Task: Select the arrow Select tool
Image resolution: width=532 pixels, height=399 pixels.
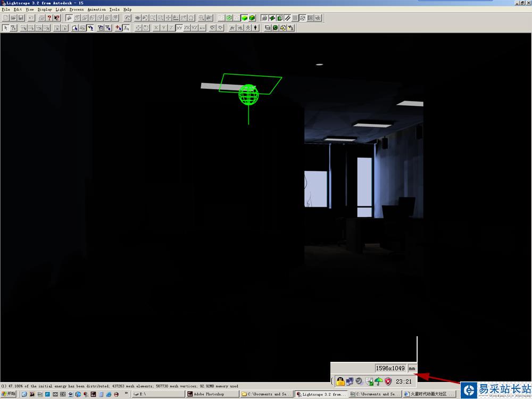Action: click(5, 28)
